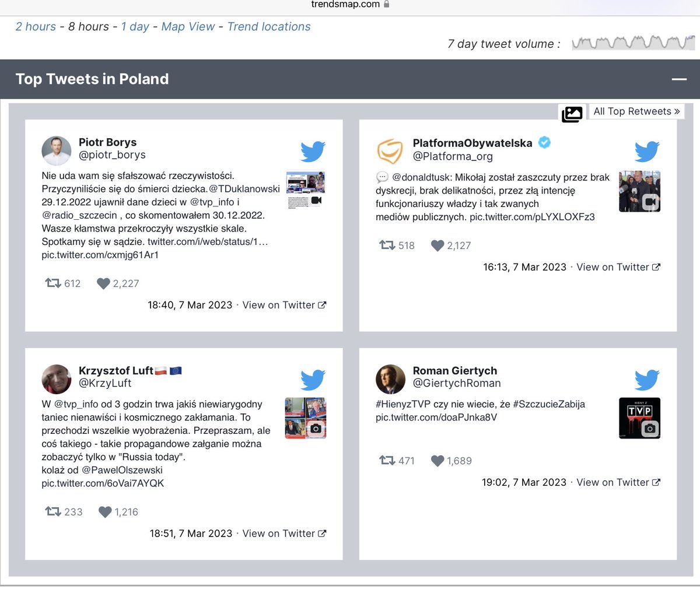Screen dimensions: 700x600
Task: Click timestamp 18:40, 7 Mar 2023
Action: [190, 305]
